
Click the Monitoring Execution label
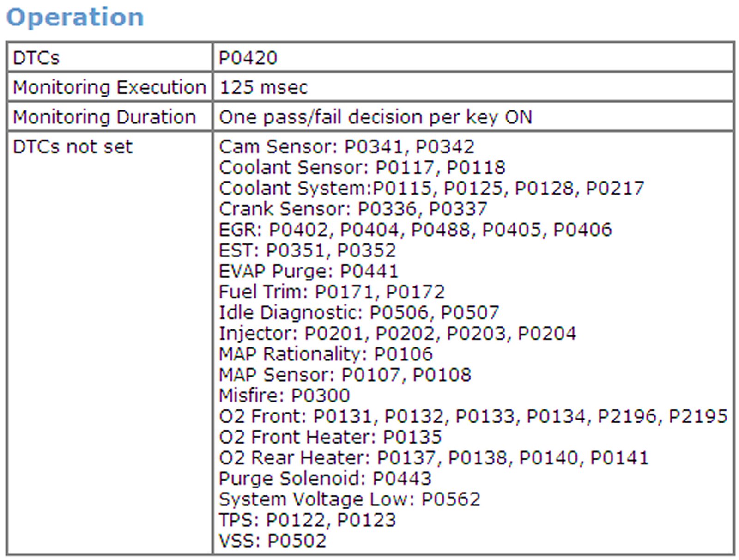coord(109,87)
